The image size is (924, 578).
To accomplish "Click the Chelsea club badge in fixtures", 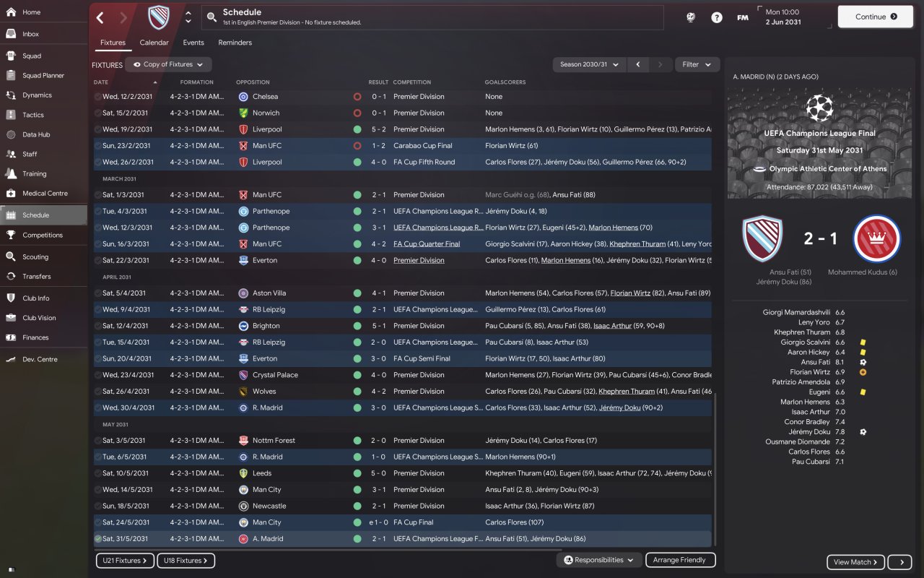I will [x=243, y=96].
